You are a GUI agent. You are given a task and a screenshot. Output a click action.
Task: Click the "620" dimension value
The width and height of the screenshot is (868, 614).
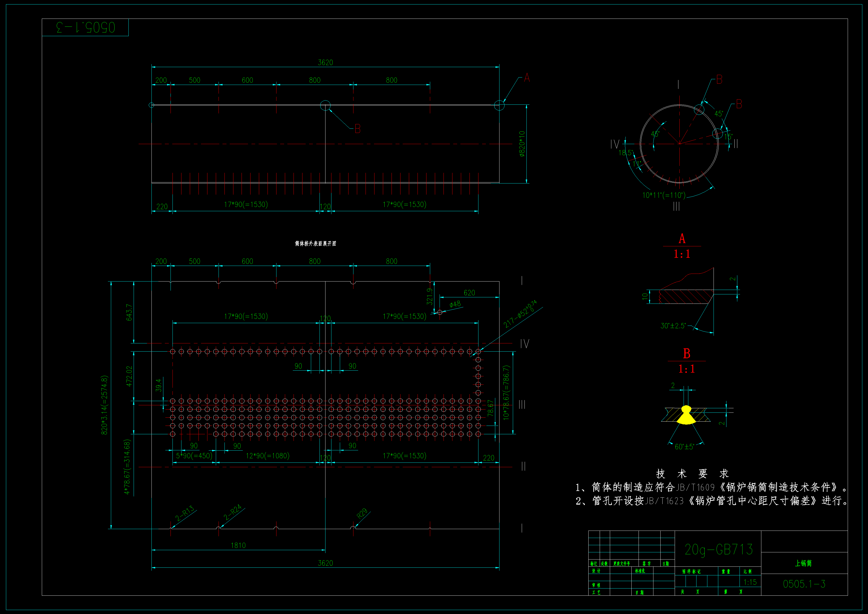pyautogui.click(x=469, y=293)
